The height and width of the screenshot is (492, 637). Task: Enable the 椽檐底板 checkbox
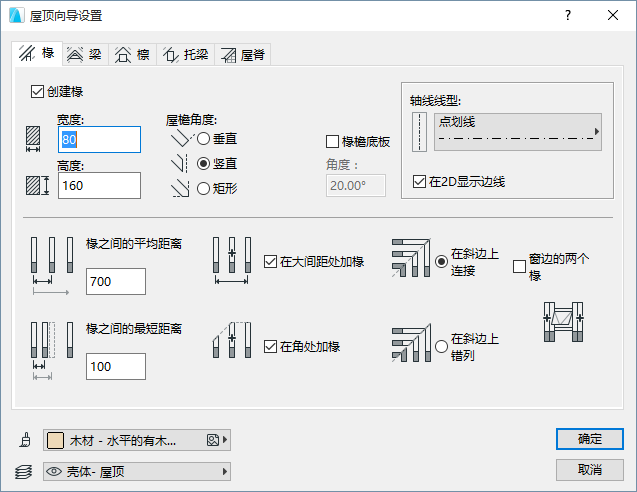(334, 142)
